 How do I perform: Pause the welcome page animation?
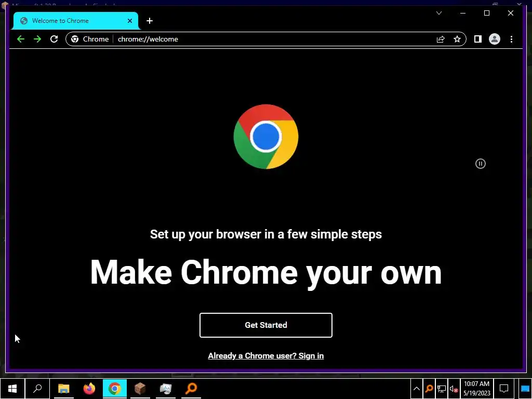click(481, 164)
